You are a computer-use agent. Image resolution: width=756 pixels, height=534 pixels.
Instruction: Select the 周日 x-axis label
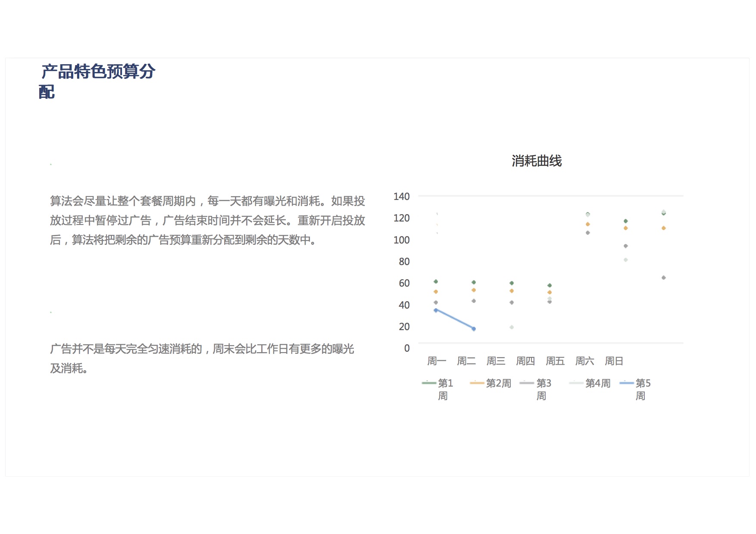[614, 361]
